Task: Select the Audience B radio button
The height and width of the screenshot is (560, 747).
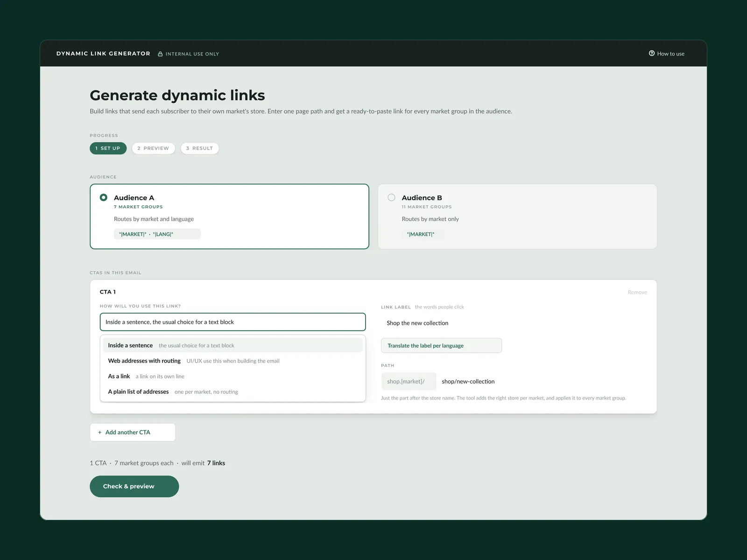Action: coord(391,197)
